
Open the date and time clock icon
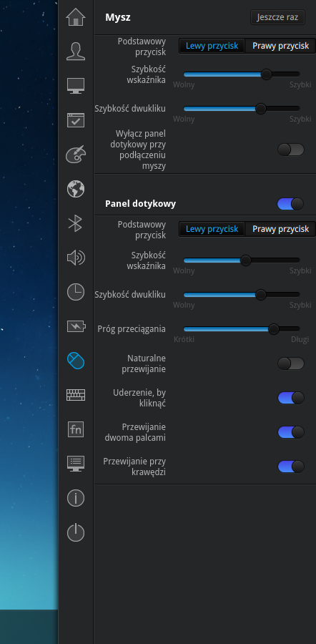pos(76,292)
